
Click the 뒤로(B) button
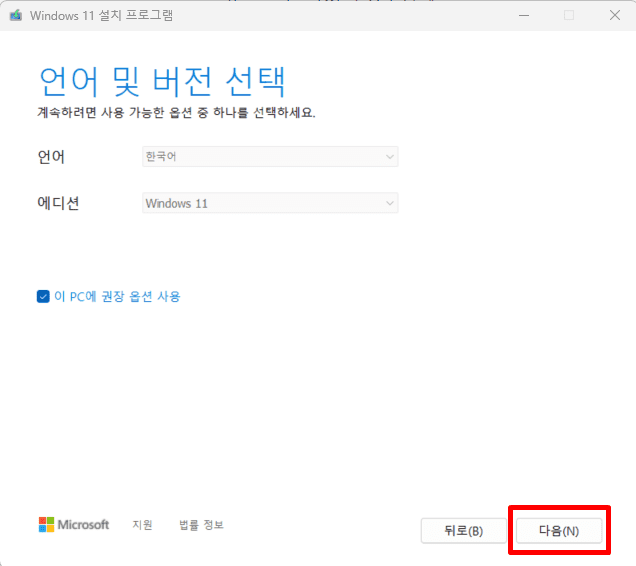tap(464, 531)
